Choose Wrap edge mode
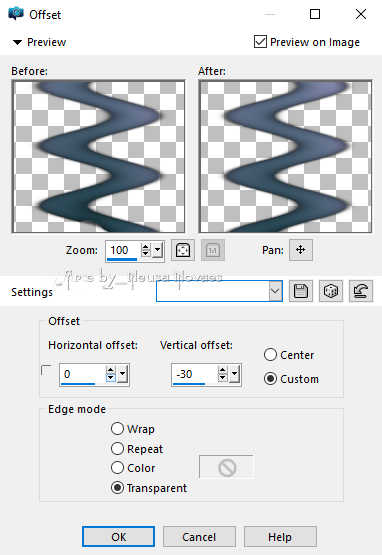Screen dimensions: 382x555 117,429
